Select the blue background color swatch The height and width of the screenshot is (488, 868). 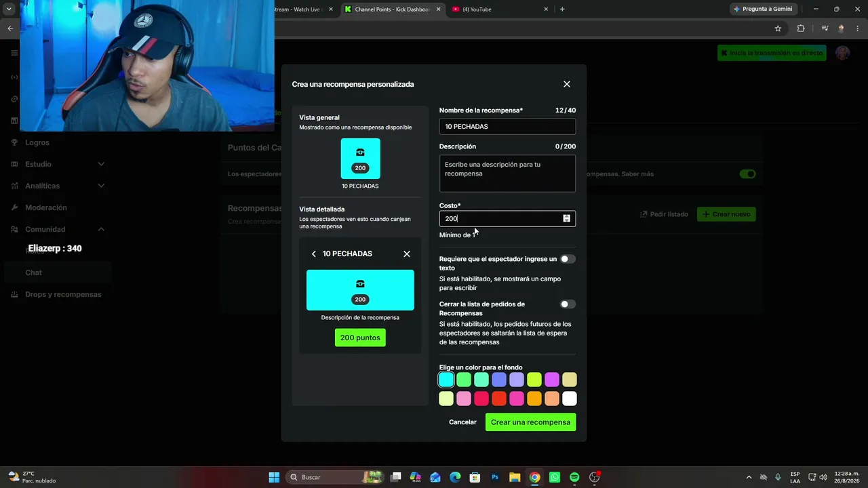pos(499,380)
